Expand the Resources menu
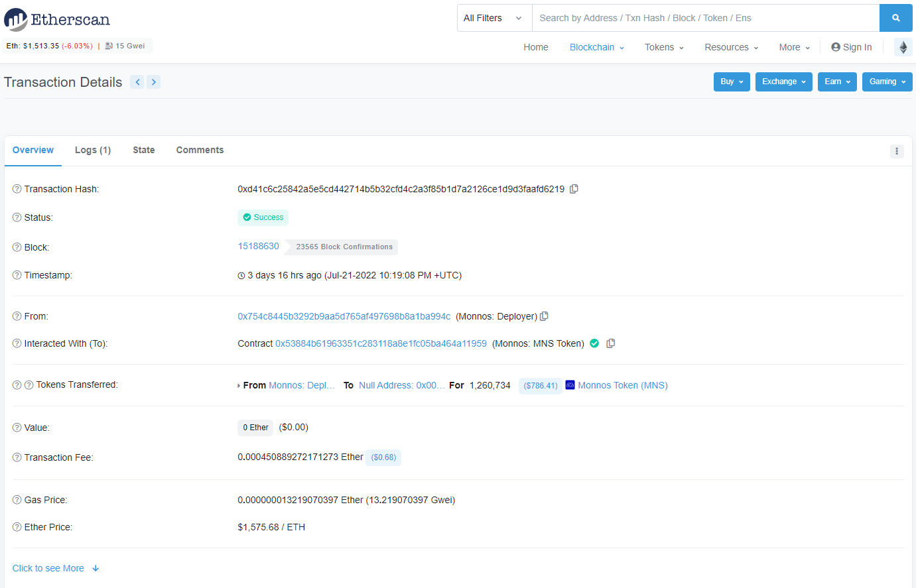Screen dimensions: 916x588 (731, 47)
